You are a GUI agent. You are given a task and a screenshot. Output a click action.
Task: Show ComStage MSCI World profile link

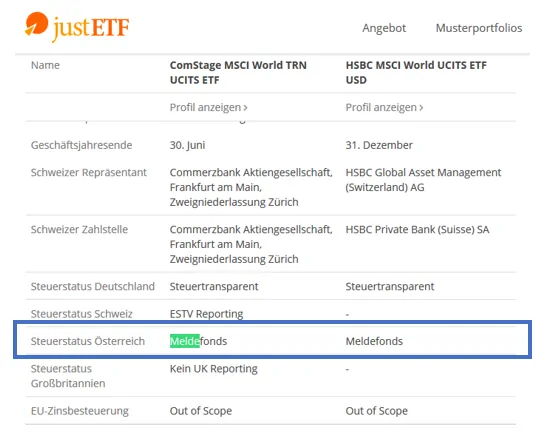208,108
